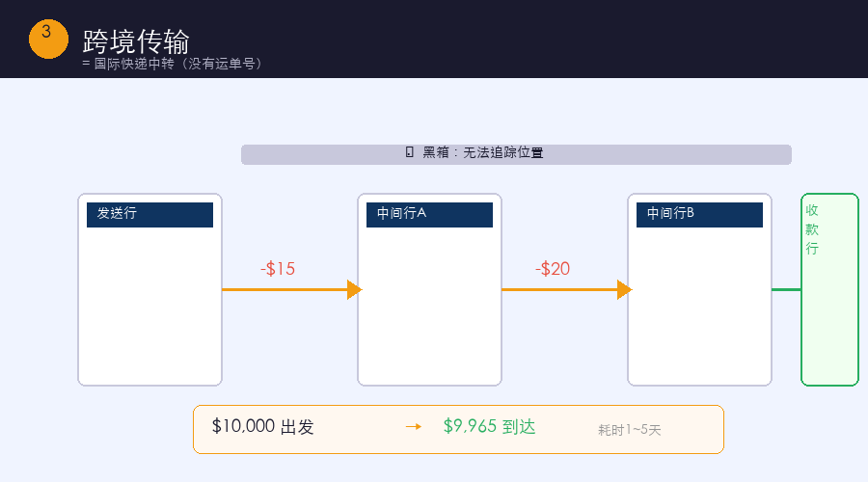Click the -$20 fee label
The image size is (868, 482).
point(553,269)
